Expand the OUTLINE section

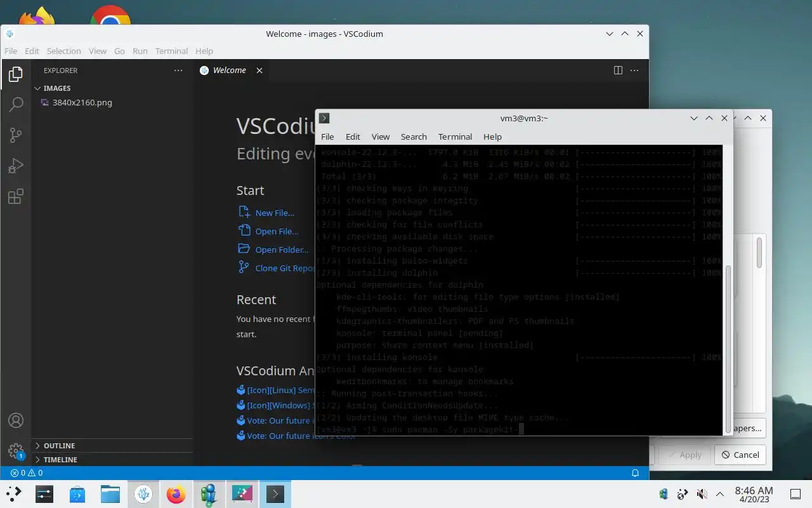pos(111,446)
